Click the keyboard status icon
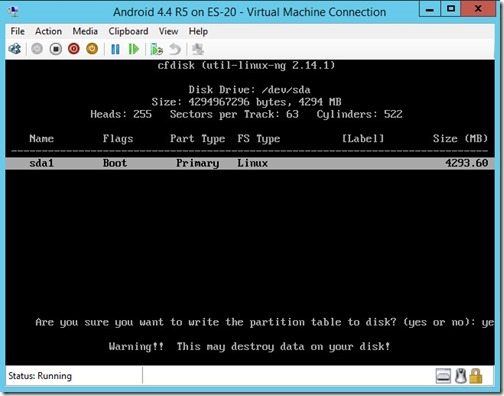This screenshot has height=396, width=504. 443,376
